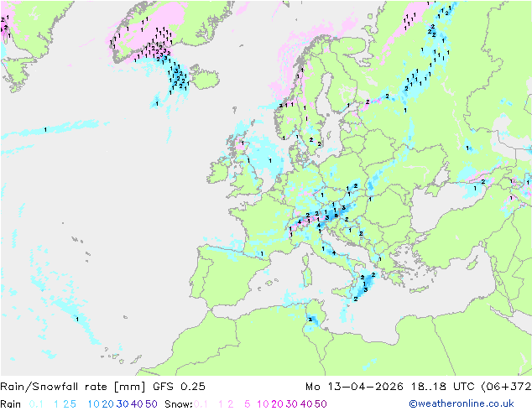532x411 pixels.
Task: Click the 'Rain' legend label
Action: click(x=11, y=404)
